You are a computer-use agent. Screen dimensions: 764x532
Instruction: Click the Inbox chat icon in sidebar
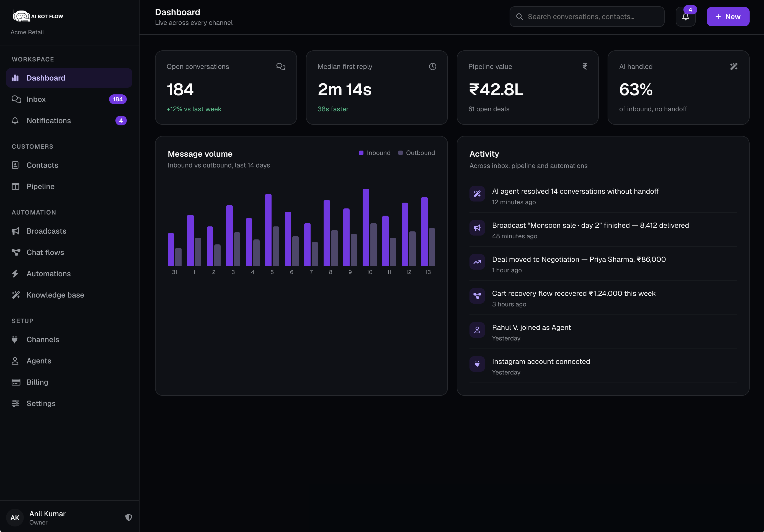point(16,99)
